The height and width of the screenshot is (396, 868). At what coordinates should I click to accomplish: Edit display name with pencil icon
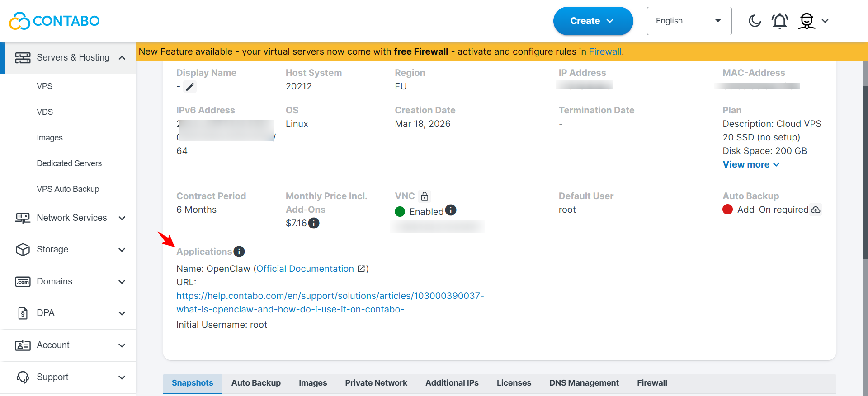[x=190, y=86]
